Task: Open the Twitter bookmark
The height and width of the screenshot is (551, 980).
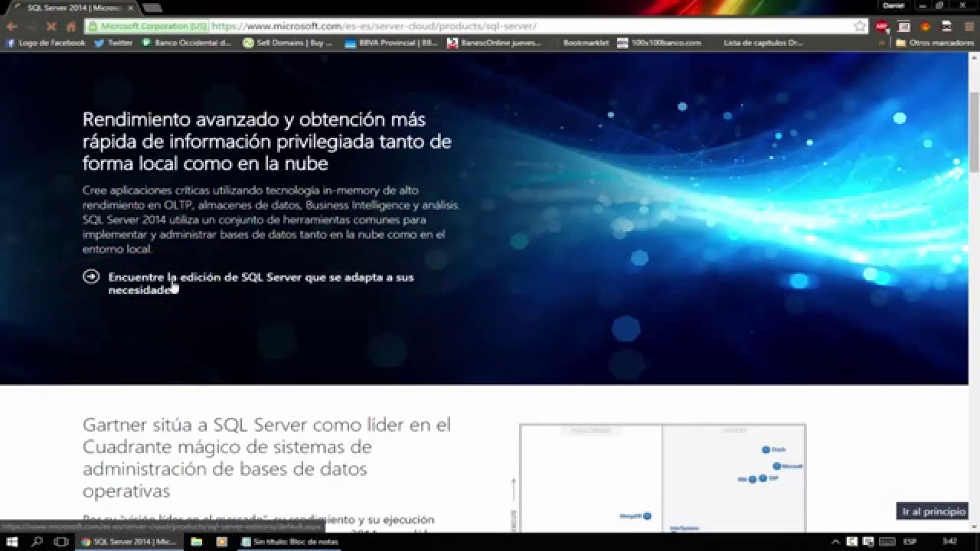Action: [x=113, y=43]
